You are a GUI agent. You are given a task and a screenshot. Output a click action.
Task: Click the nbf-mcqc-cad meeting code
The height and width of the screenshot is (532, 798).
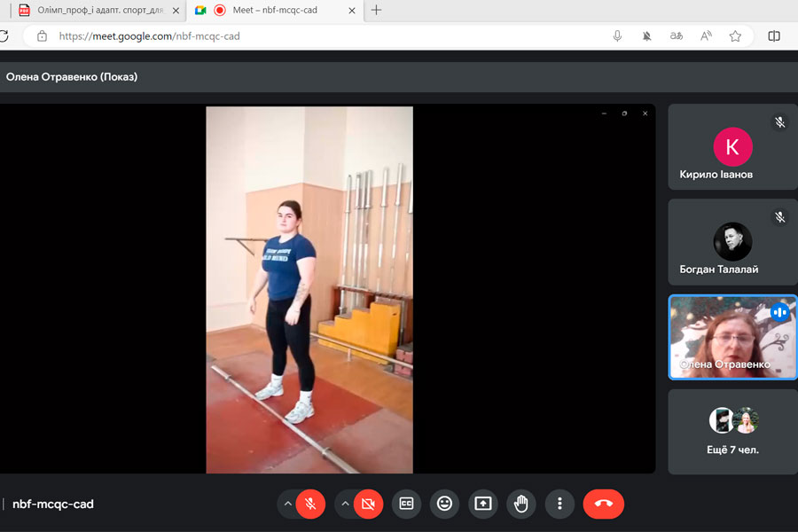pyautogui.click(x=53, y=504)
